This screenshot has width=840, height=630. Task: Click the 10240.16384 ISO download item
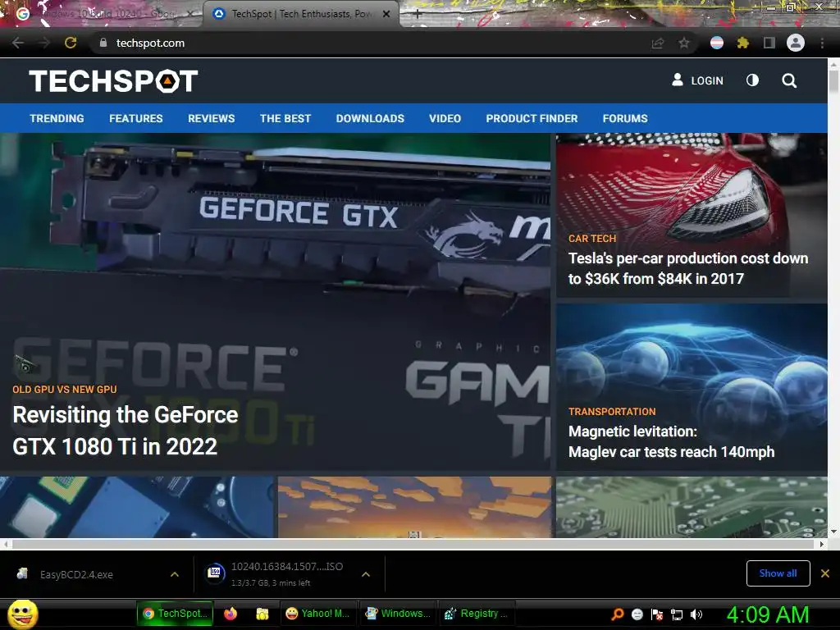(x=276, y=574)
